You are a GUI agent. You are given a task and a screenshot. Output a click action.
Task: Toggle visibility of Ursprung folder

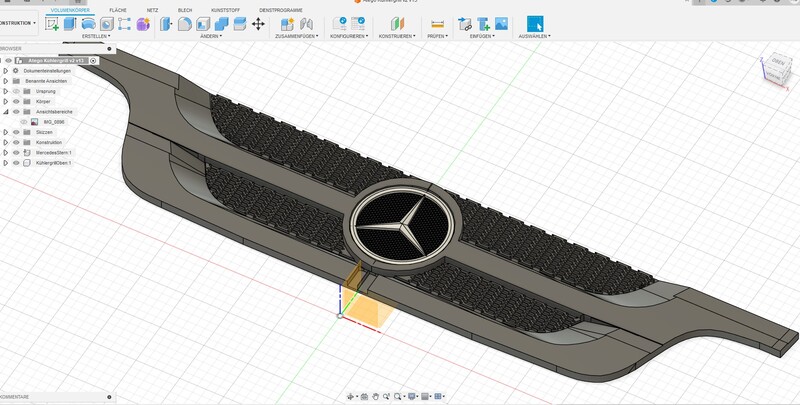[16, 91]
